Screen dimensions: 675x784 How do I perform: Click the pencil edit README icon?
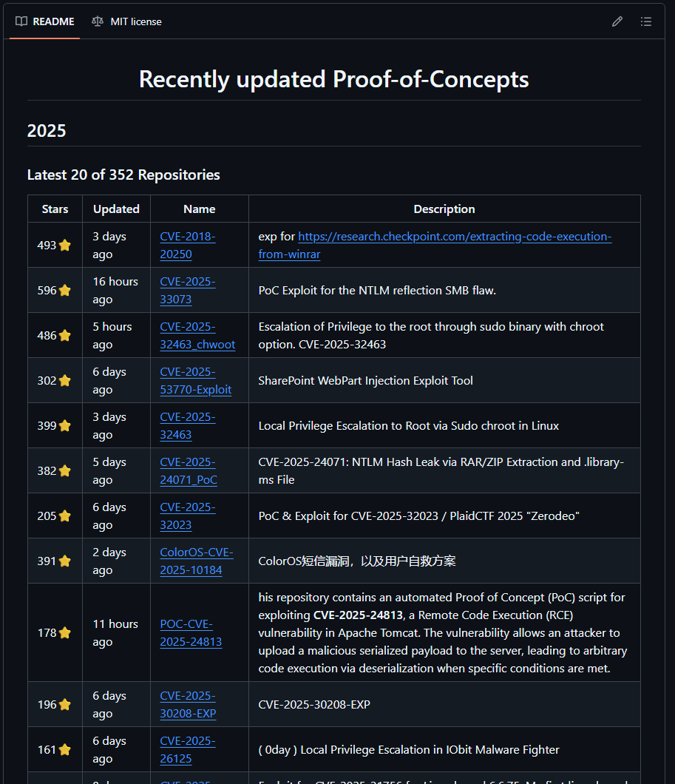(x=617, y=21)
